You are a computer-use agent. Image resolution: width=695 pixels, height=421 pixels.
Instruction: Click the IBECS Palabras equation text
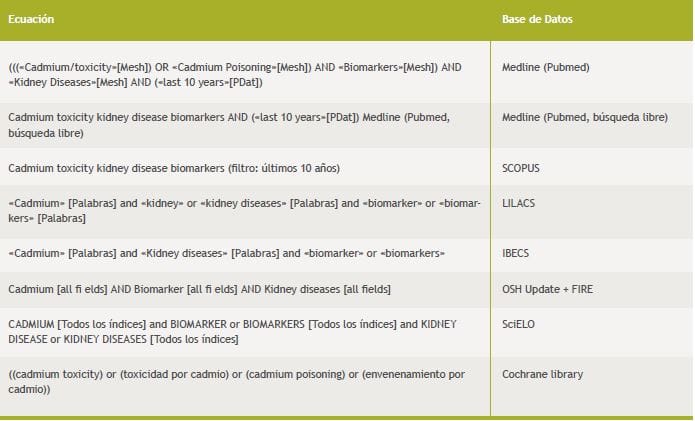(x=226, y=253)
